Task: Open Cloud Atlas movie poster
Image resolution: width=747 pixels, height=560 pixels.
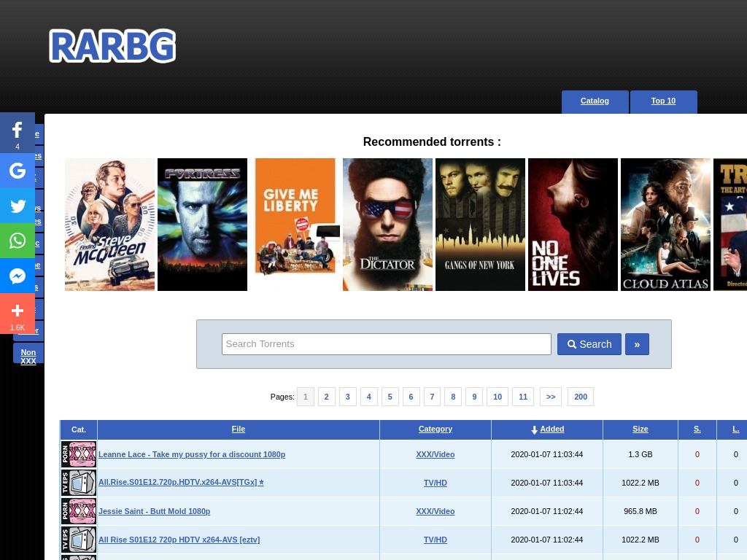Action: tap(665, 225)
